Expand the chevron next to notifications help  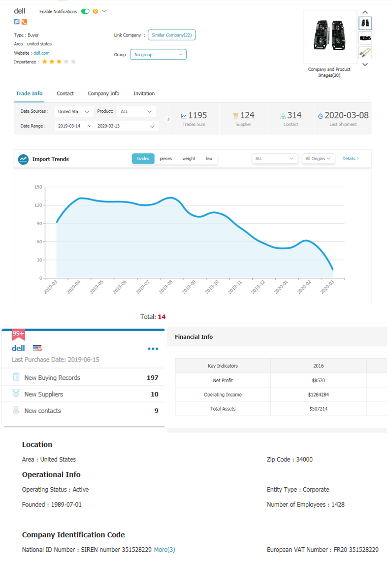click(104, 11)
